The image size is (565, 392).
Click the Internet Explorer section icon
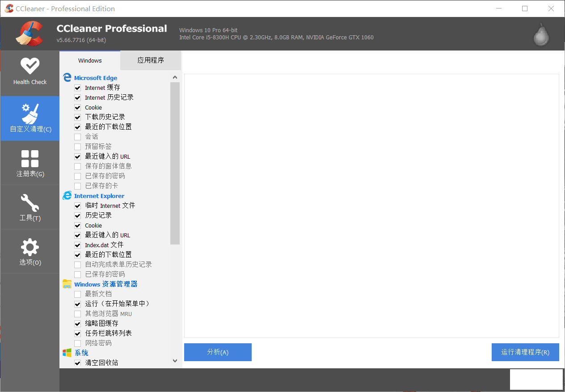click(67, 195)
